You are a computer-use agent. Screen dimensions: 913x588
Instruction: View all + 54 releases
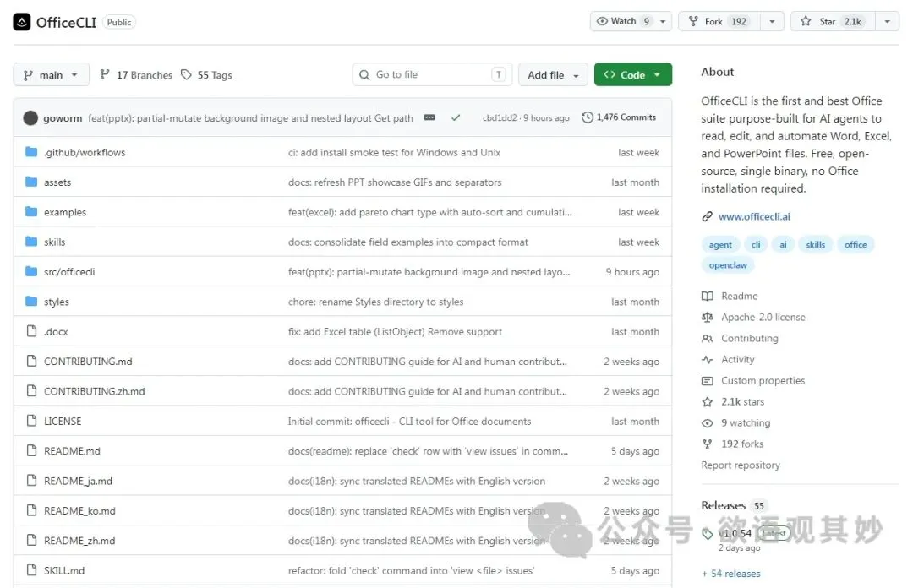pos(731,574)
